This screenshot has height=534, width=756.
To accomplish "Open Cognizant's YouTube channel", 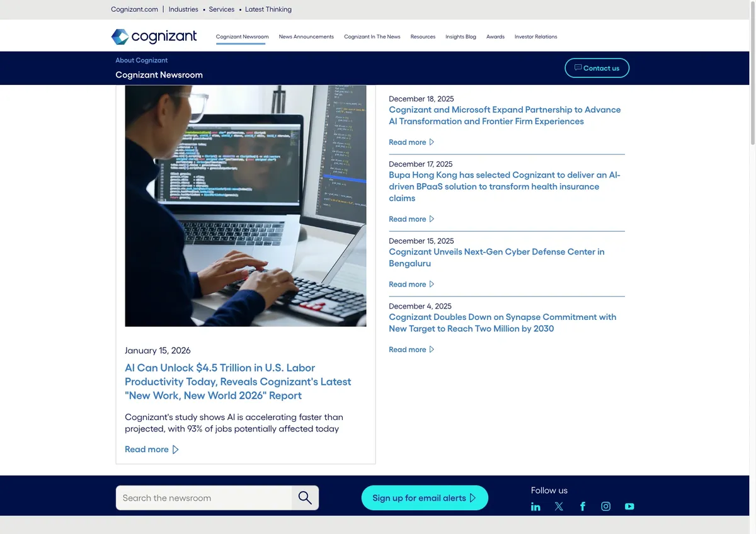I will pos(629,506).
